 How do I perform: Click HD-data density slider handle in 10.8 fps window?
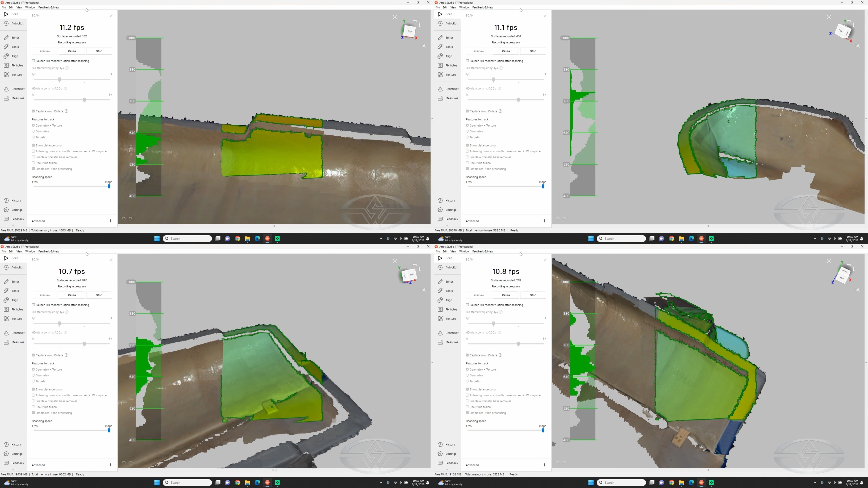(519, 344)
